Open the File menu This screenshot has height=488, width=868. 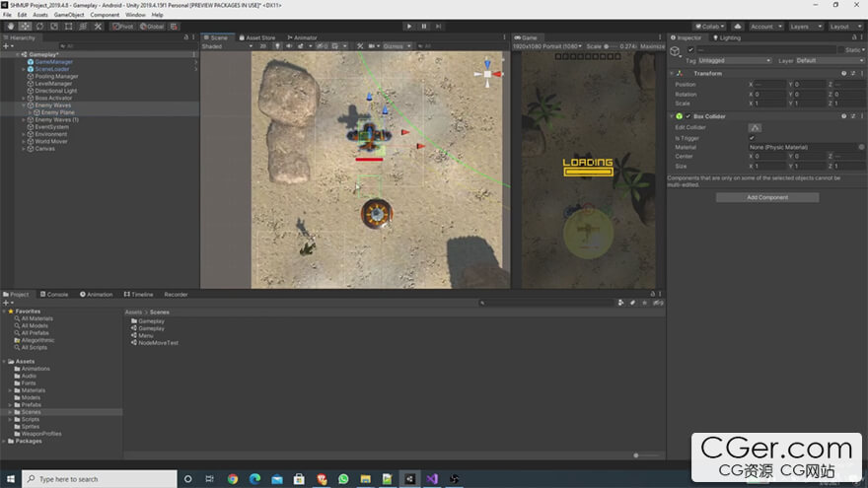(7, 15)
